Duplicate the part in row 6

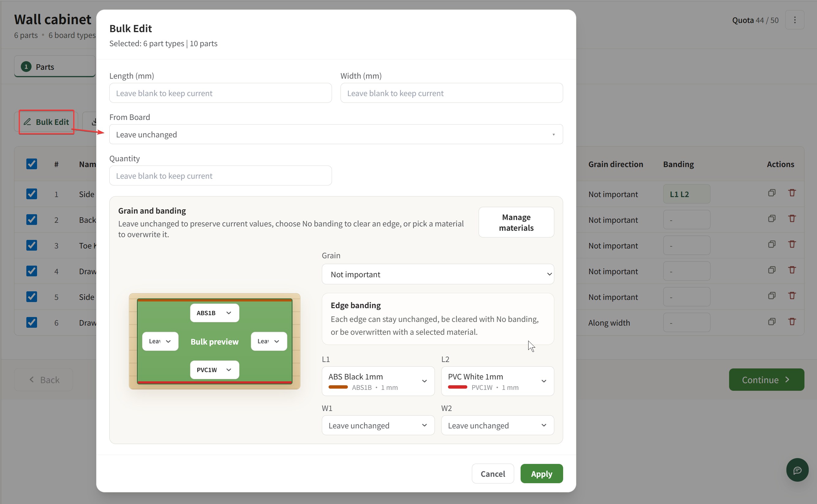(x=771, y=322)
